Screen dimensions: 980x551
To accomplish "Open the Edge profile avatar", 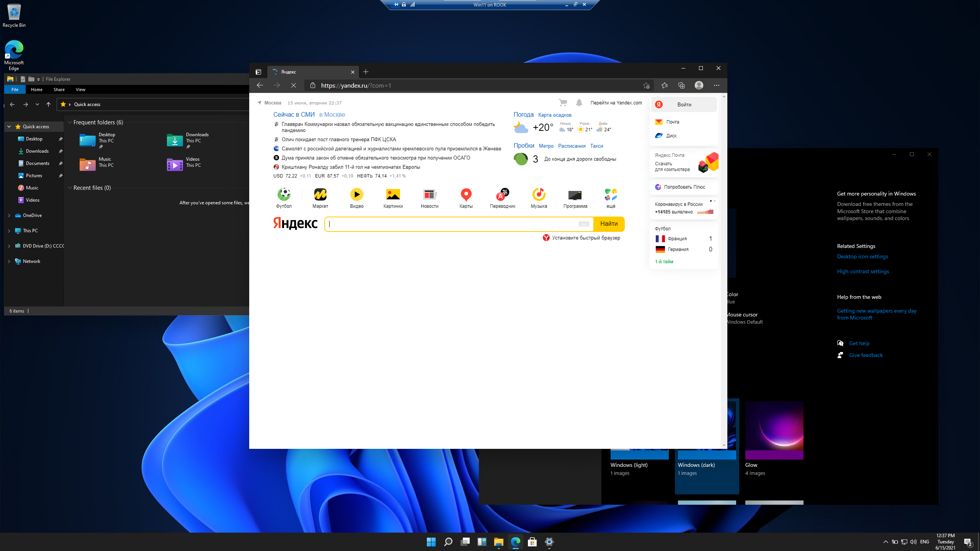I will click(x=699, y=85).
